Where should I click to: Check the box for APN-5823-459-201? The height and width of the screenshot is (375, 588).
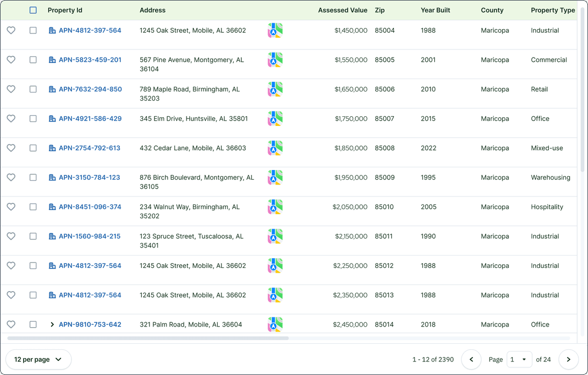tap(33, 60)
